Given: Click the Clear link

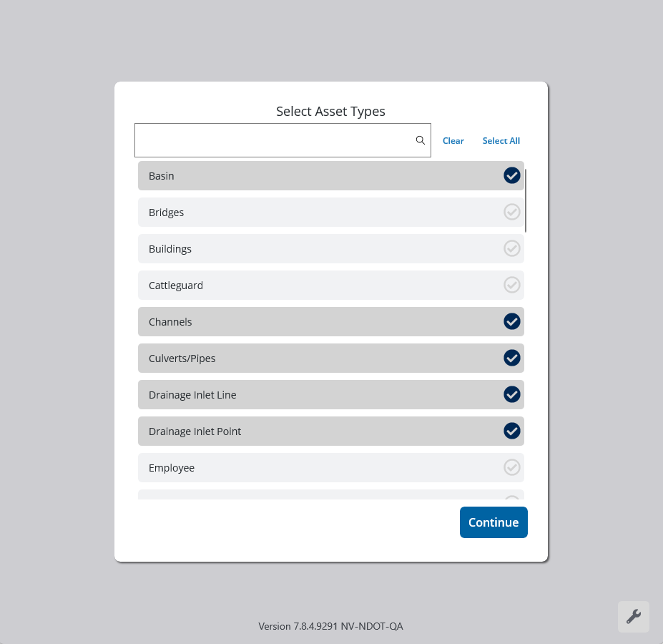Looking at the screenshot, I should [453, 141].
